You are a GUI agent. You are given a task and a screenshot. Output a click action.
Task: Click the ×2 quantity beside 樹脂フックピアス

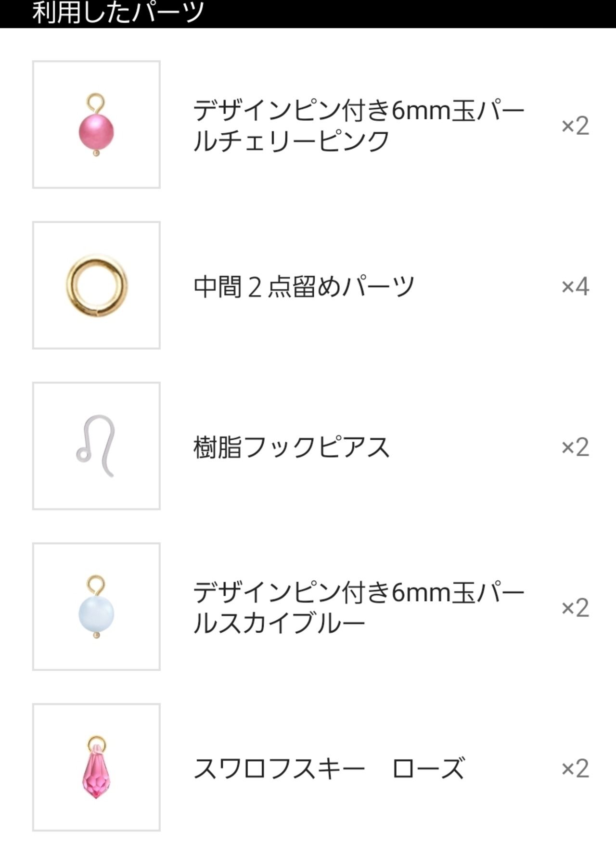click(575, 447)
